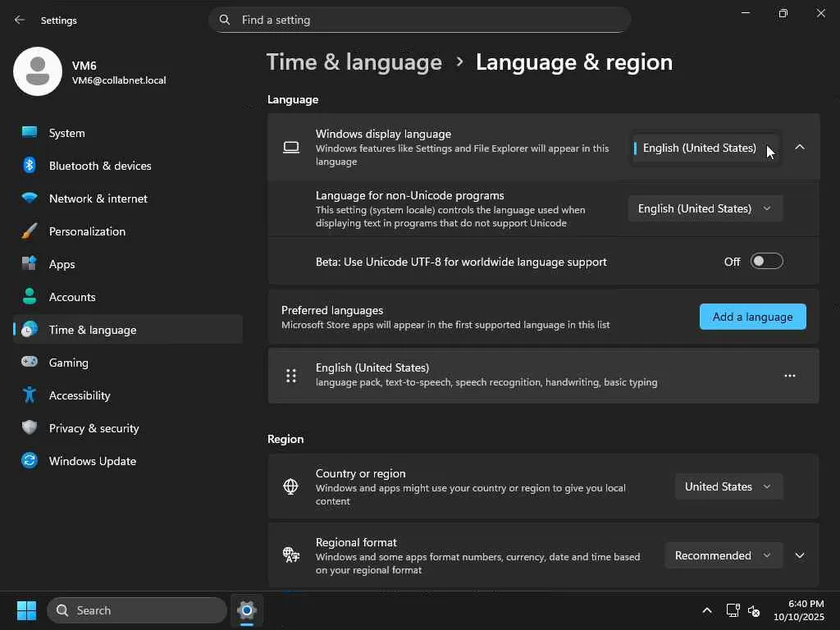Click the Bluetooth & devices icon
Viewport: 840px width, 630px height.
point(30,166)
